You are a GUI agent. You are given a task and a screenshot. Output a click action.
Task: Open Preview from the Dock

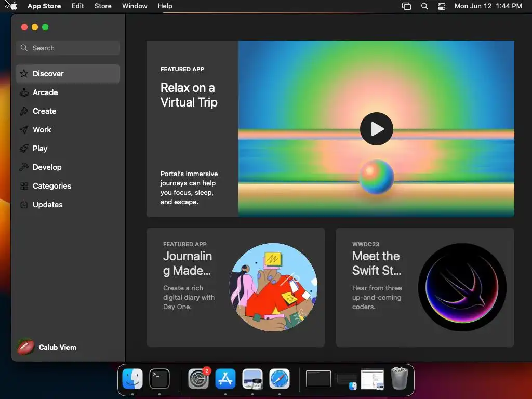click(x=252, y=379)
